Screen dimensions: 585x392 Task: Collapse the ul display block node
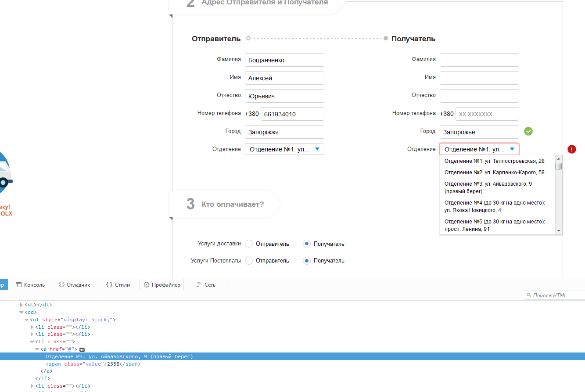tap(27, 320)
